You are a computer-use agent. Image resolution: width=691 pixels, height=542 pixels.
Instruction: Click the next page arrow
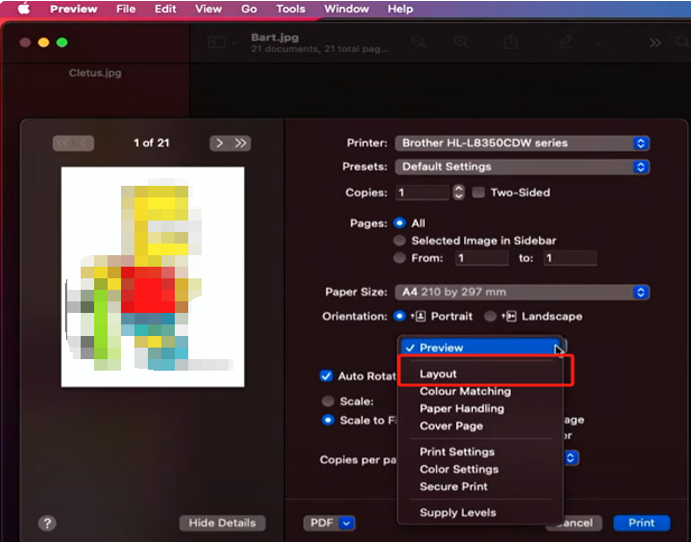click(x=219, y=143)
